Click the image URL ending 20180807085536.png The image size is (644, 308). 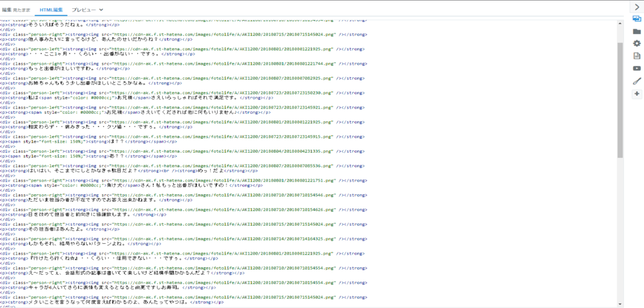(224, 165)
